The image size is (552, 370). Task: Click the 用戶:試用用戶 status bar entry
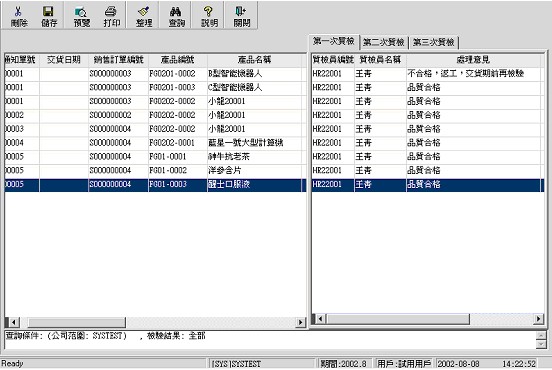coord(404,364)
